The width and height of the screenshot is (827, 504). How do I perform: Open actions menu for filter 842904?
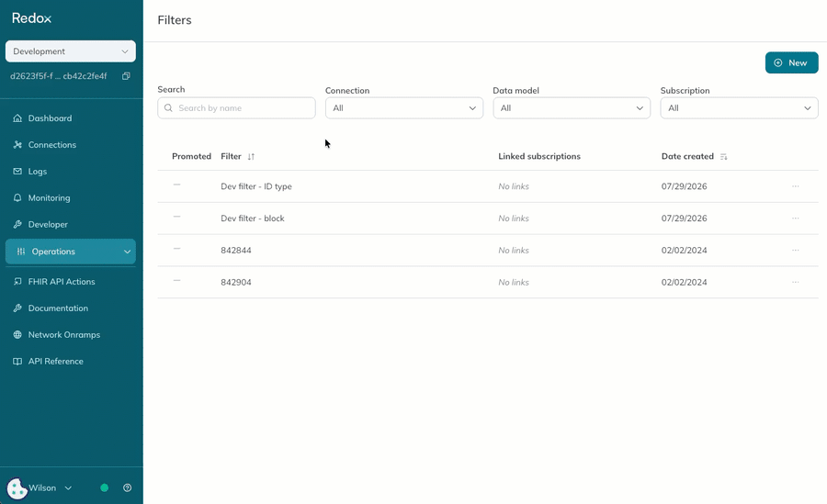pyautogui.click(x=796, y=282)
